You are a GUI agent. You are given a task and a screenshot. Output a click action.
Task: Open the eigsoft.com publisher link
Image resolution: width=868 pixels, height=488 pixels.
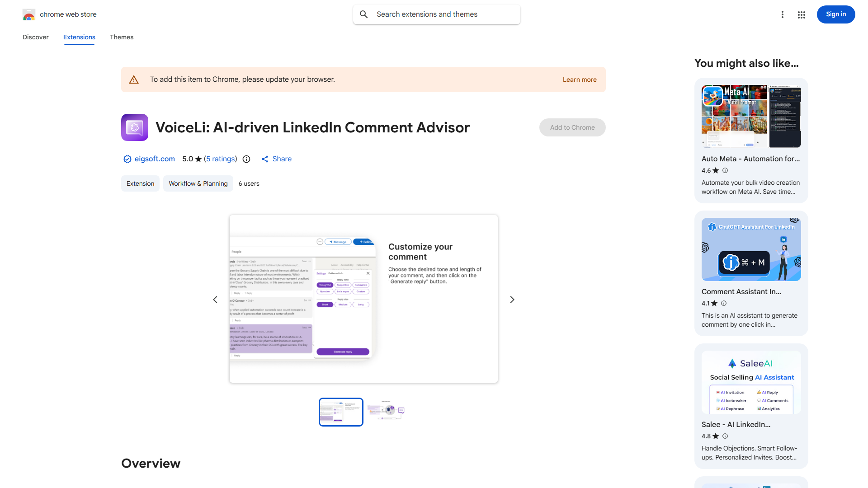click(154, 159)
